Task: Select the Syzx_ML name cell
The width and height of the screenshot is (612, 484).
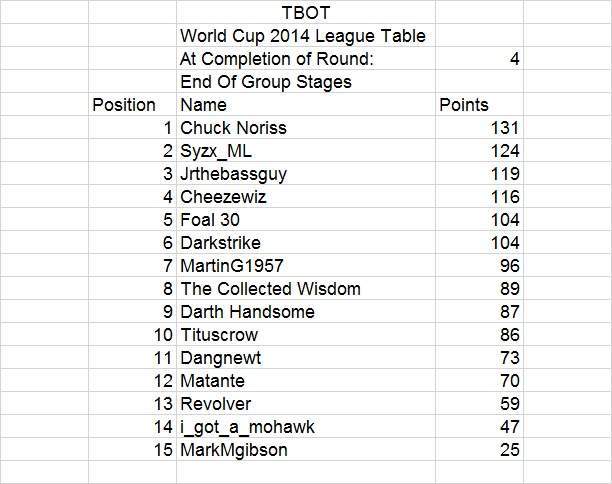Action: 306,151
